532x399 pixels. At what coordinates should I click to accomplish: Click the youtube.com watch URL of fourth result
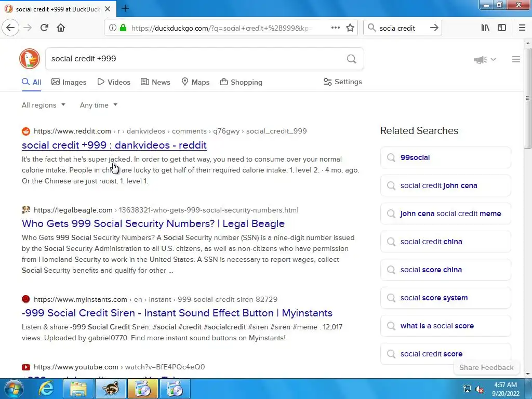tap(119, 367)
